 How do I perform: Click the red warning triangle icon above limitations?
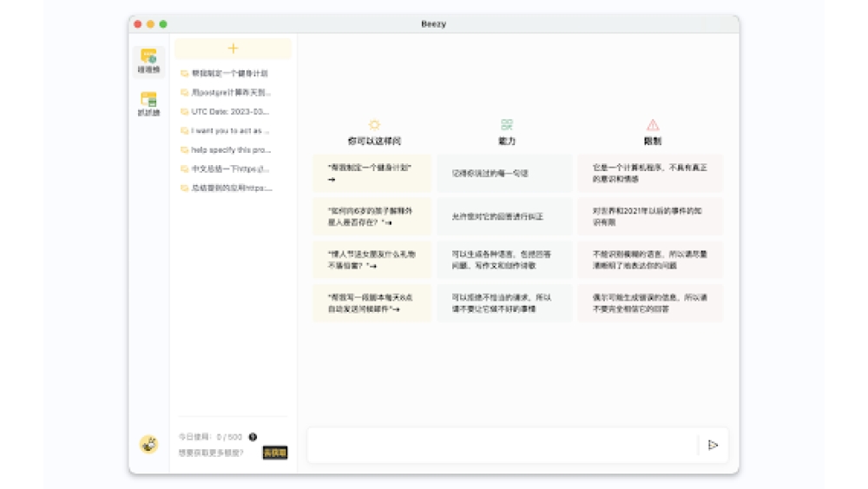tap(653, 124)
